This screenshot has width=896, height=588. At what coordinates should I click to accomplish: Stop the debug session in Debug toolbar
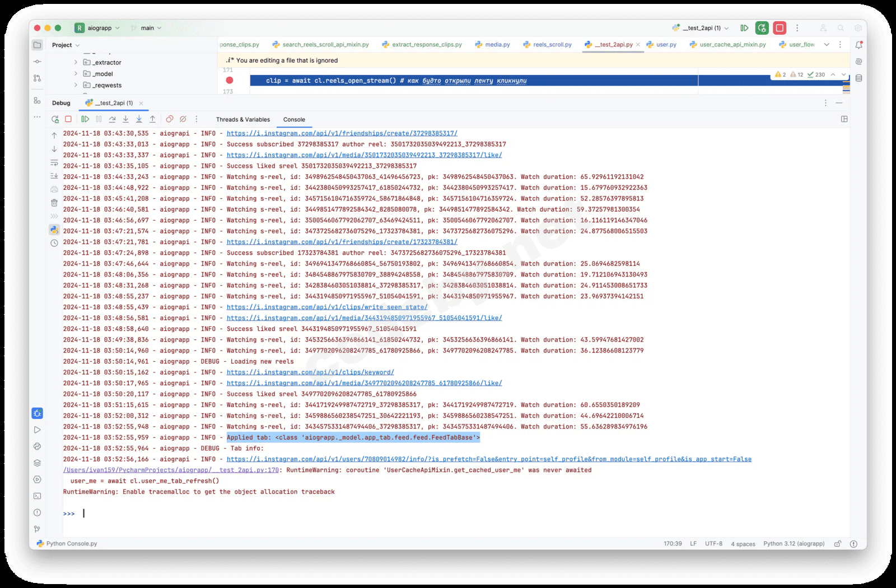pyautogui.click(x=68, y=119)
